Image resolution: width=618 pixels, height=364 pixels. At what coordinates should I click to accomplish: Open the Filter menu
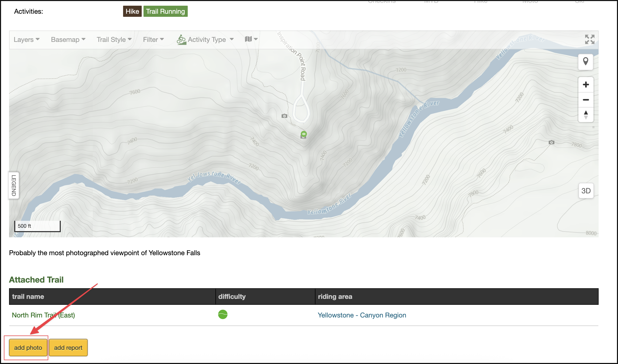153,40
